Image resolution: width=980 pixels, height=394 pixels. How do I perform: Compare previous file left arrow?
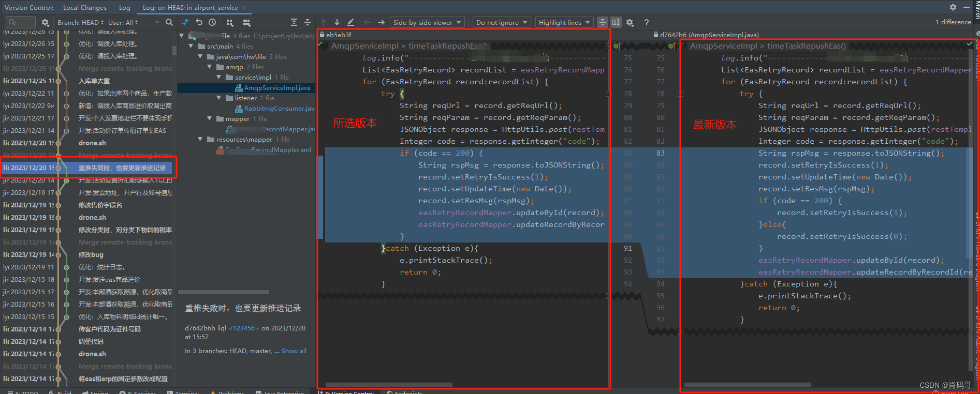pos(367,22)
